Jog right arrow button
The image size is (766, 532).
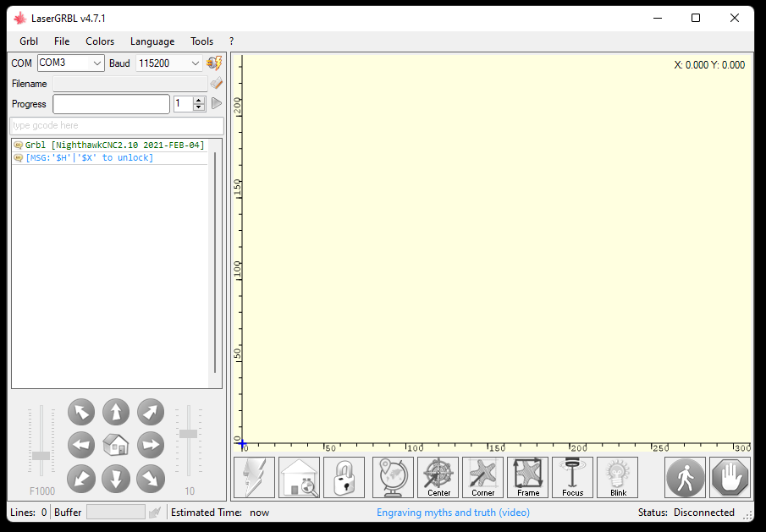pyautogui.click(x=151, y=445)
